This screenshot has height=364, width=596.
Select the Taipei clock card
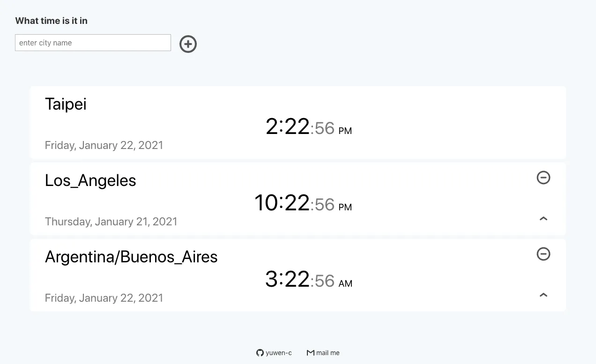click(x=298, y=122)
